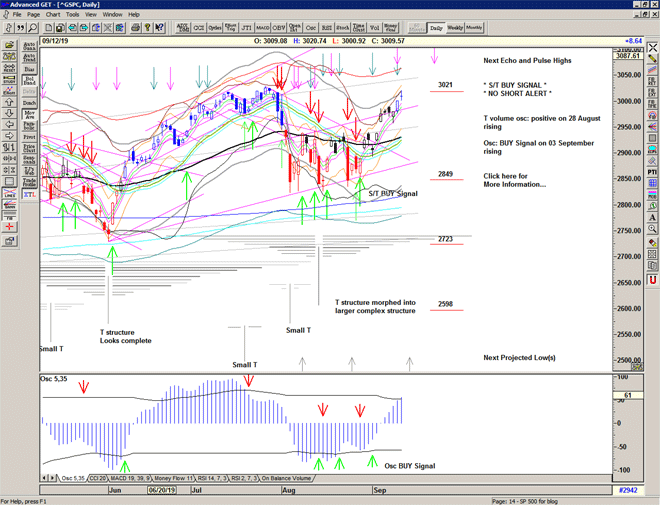Click the 'Click here for More Information' text
Viewport: 660px width, 505px height.
[514, 179]
